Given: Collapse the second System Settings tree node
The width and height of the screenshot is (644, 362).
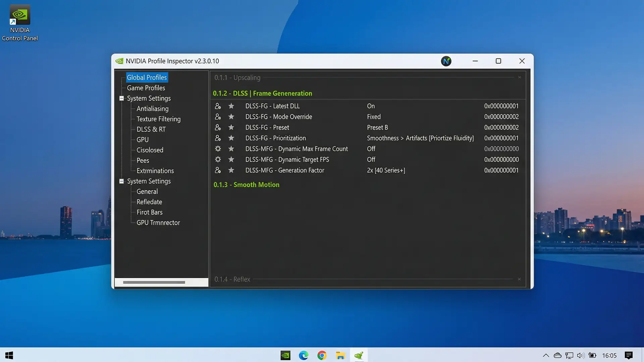Looking at the screenshot, I should tap(121, 181).
